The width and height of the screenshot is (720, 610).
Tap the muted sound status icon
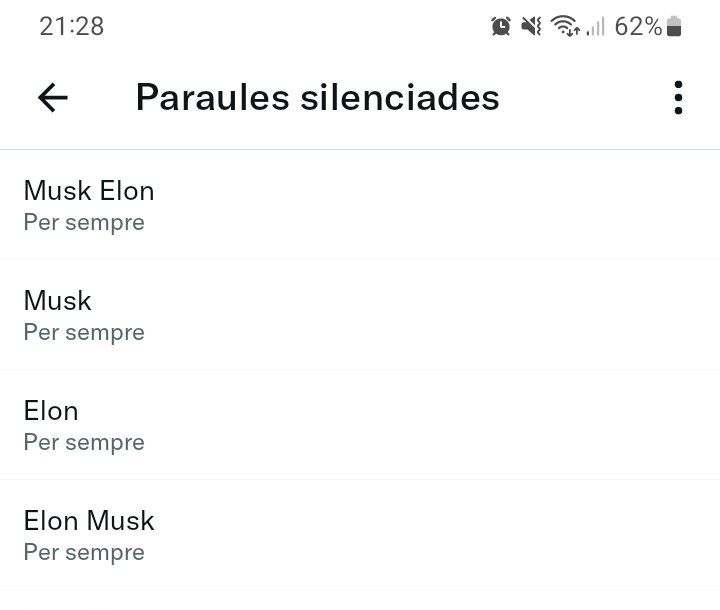[531, 26]
